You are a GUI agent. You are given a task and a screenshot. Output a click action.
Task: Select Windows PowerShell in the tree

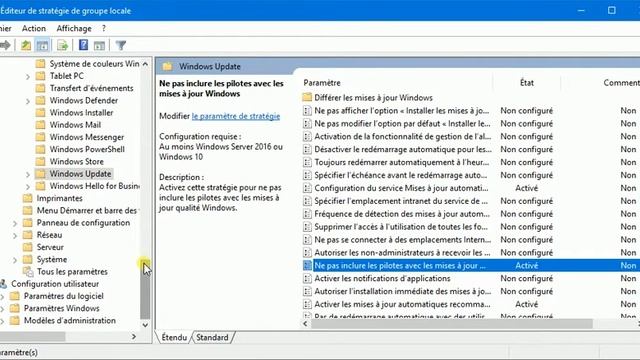[x=87, y=149]
